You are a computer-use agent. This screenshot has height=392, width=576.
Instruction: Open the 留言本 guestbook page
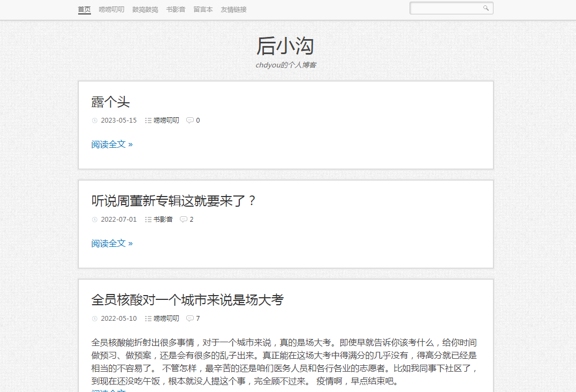[x=203, y=9]
